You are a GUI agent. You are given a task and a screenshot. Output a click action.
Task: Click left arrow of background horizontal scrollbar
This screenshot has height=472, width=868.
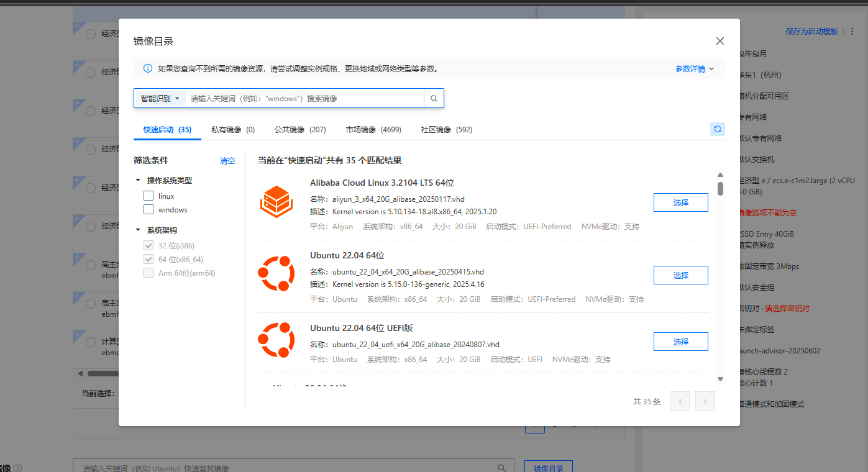coord(80,373)
